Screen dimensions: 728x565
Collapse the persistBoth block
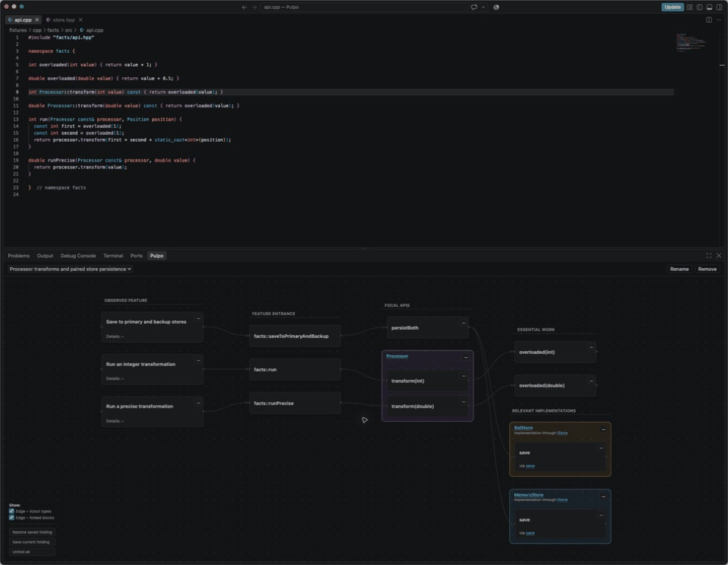click(x=463, y=323)
